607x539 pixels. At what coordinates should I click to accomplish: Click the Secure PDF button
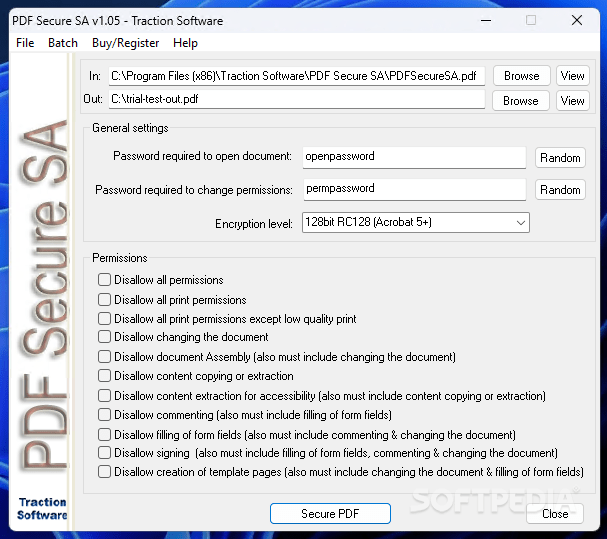coord(330,513)
